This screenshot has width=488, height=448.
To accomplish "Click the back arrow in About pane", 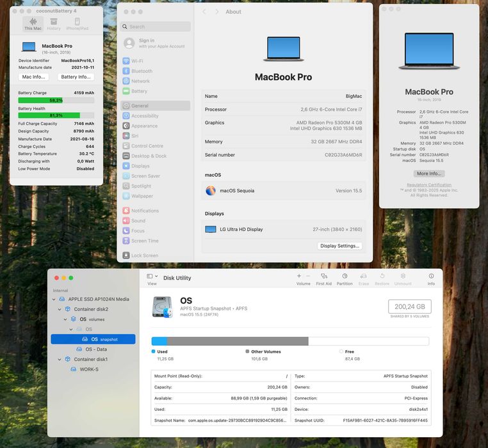I will [204, 12].
